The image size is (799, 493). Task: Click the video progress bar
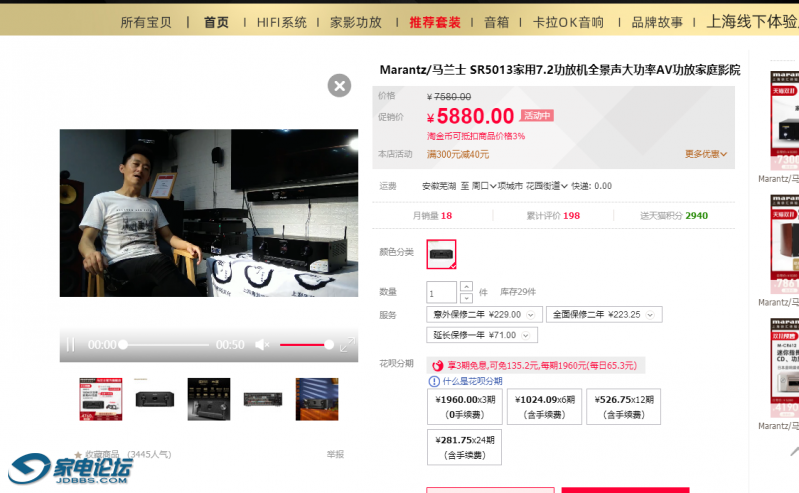pyautogui.click(x=166, y=345)
